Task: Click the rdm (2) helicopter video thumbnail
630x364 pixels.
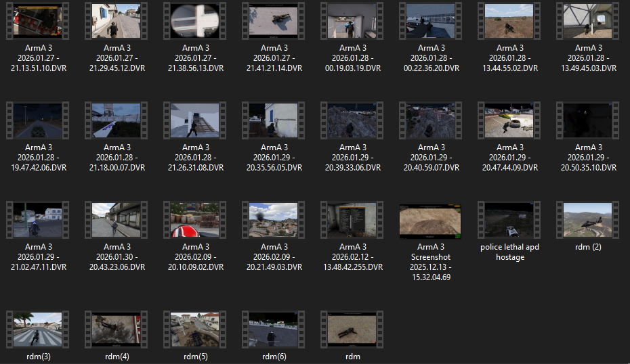Action: coord(587,219)
